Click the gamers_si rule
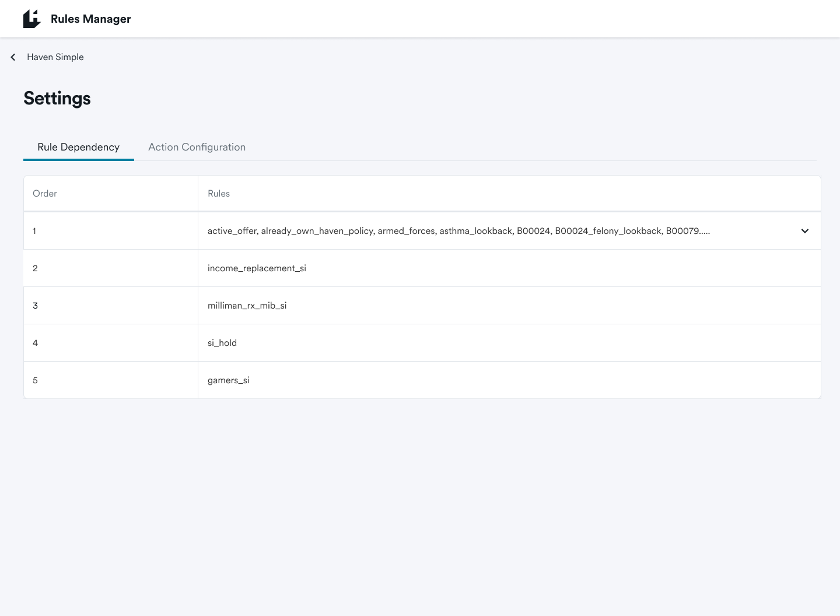This screenshot has height=616, width=840. [228, 380]
